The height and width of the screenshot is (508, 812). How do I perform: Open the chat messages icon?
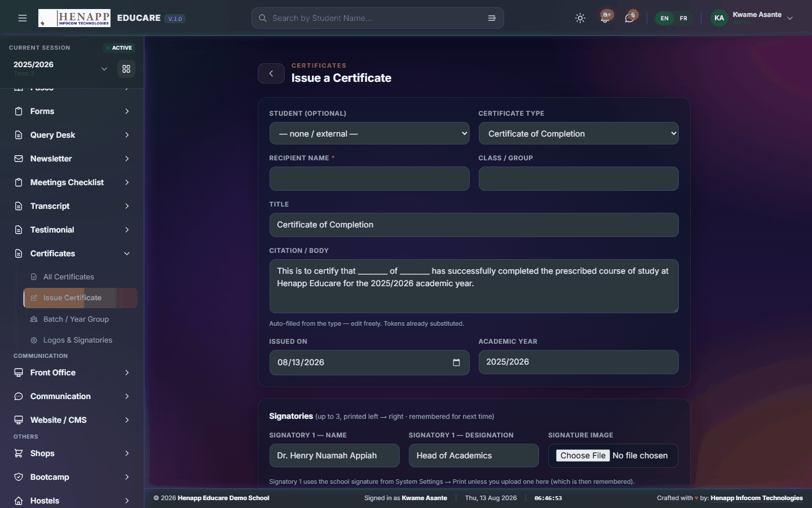[630, 18]
